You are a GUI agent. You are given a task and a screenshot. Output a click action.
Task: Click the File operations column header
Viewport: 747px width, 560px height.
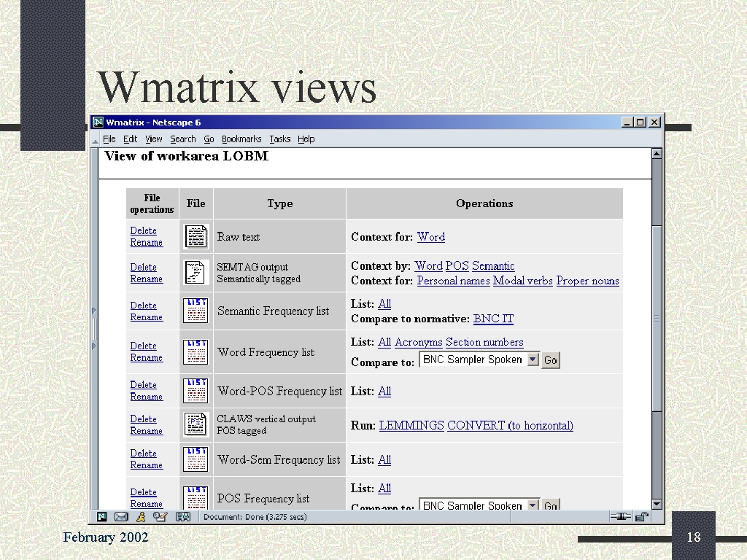pos(152,203)
